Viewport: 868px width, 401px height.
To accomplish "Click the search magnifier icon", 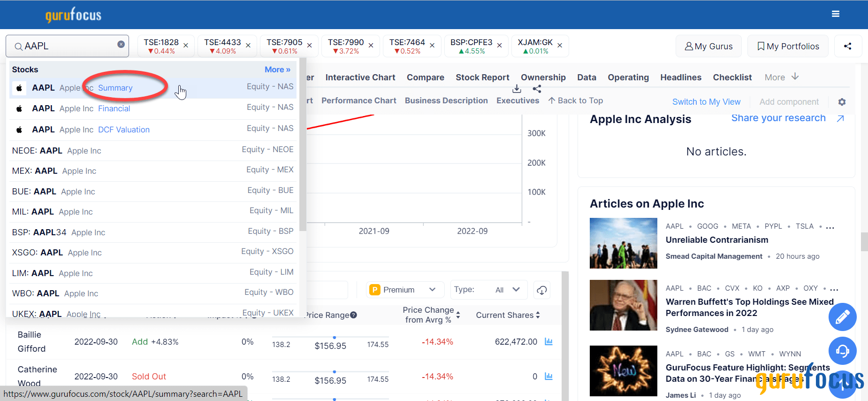I will point(19,46).
